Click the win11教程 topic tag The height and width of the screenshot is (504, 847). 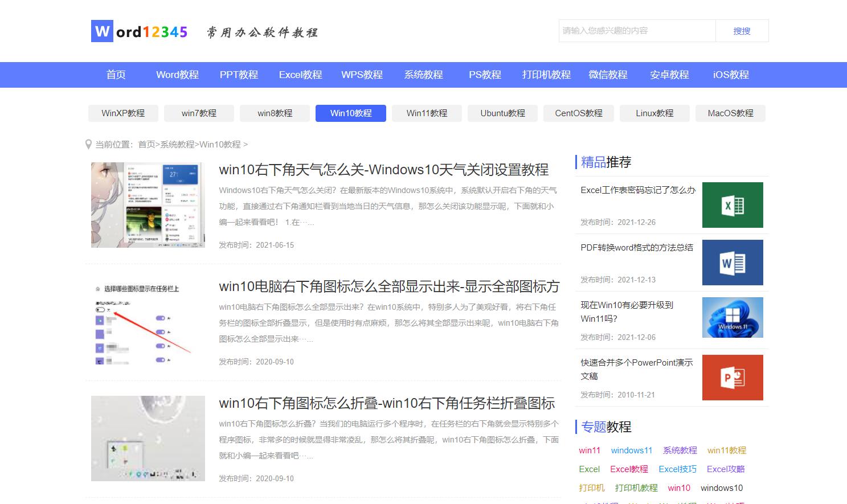pos(727,450)
